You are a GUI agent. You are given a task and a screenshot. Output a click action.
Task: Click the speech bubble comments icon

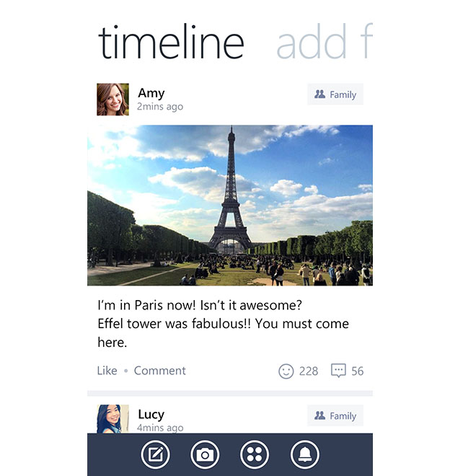tap(338, 371)
